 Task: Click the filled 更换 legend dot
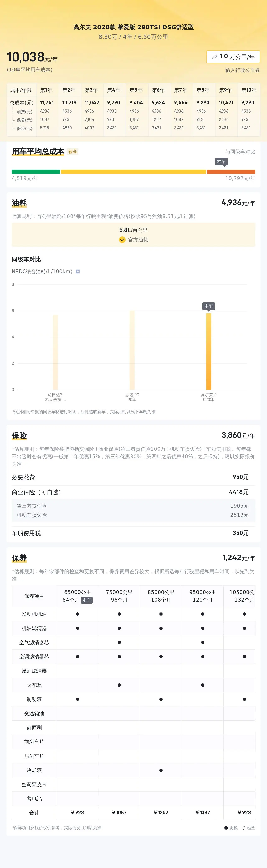click(226, 828)
